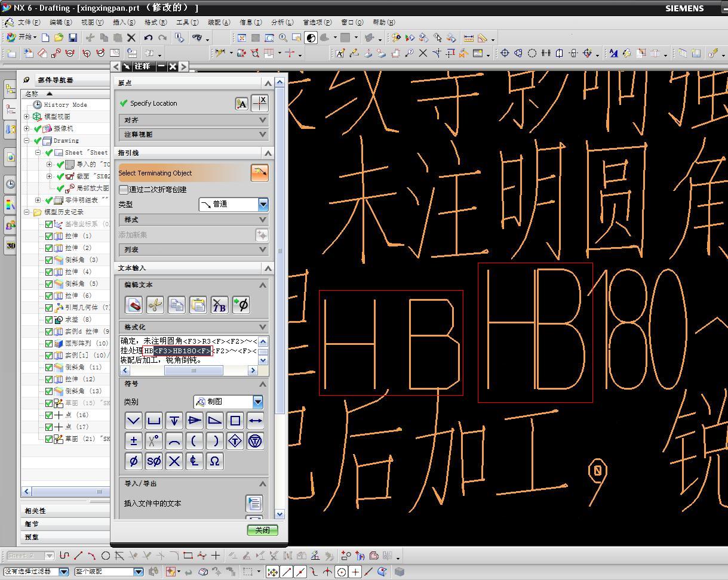728x580 pixels.
Task: Click the delete text attribute icon
Action: [219, 305]
